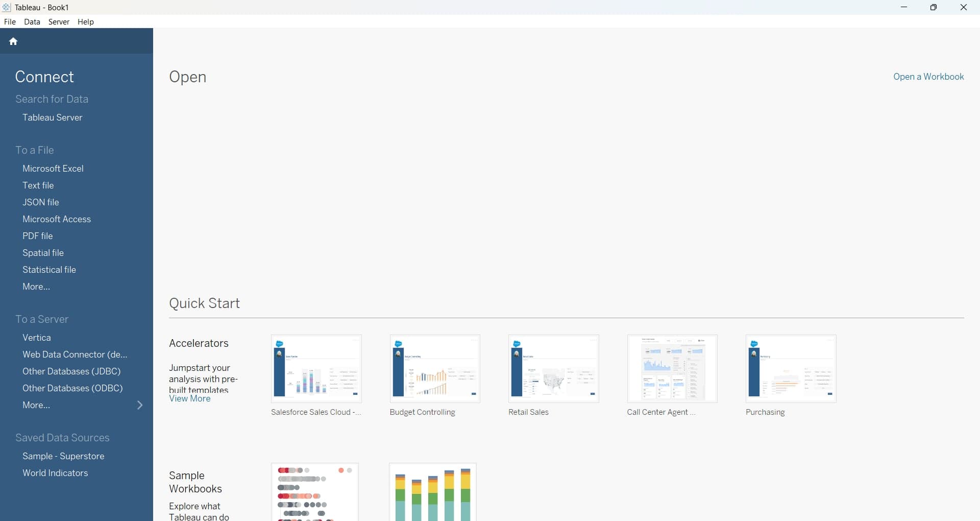
Task: Connect to Microsoft Access
Action: pos(57,219)
